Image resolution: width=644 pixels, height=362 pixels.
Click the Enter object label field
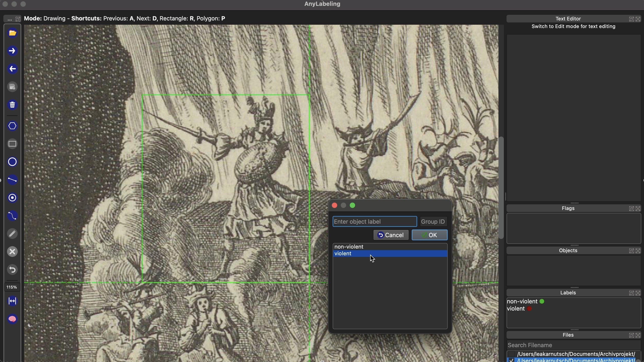374,221
